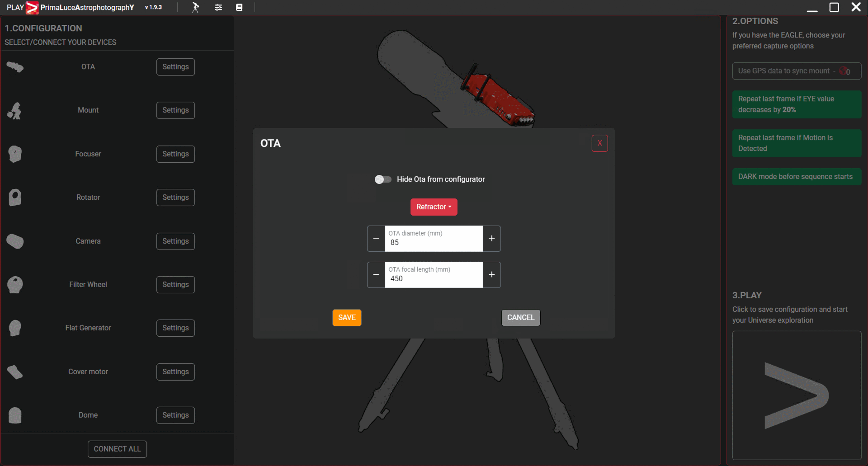868x466 pixels.
Task: Minimize the application window
Action: click(x=812, y=10)
